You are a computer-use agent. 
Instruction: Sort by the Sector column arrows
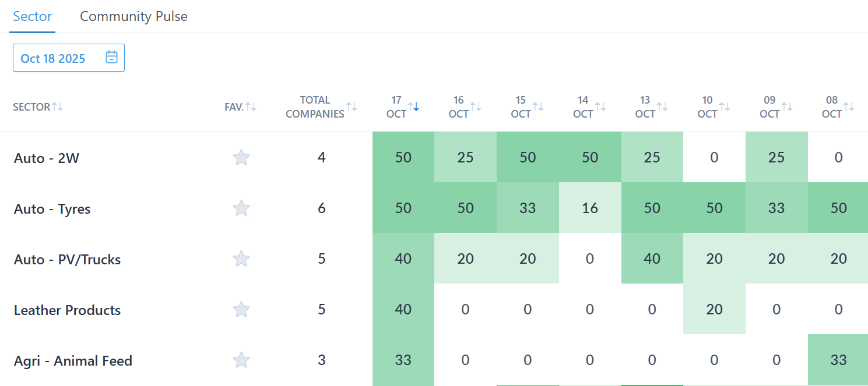coord(57,107)
